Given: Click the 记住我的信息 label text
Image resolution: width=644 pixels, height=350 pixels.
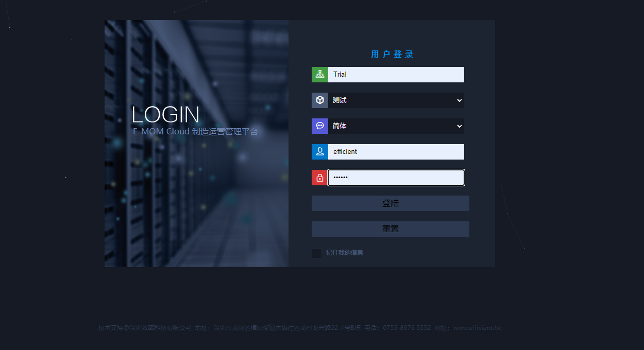Looking at the screenshot, I should [x=344, y=253].
